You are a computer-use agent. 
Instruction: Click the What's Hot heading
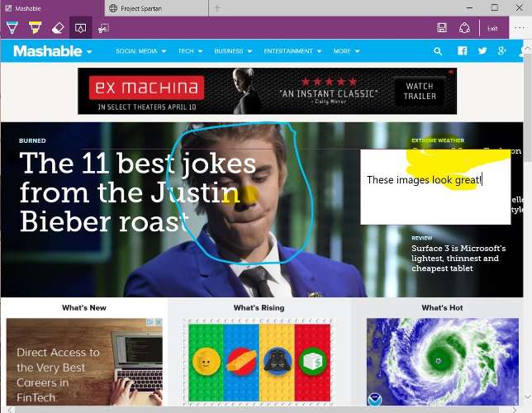click(442, 308)
